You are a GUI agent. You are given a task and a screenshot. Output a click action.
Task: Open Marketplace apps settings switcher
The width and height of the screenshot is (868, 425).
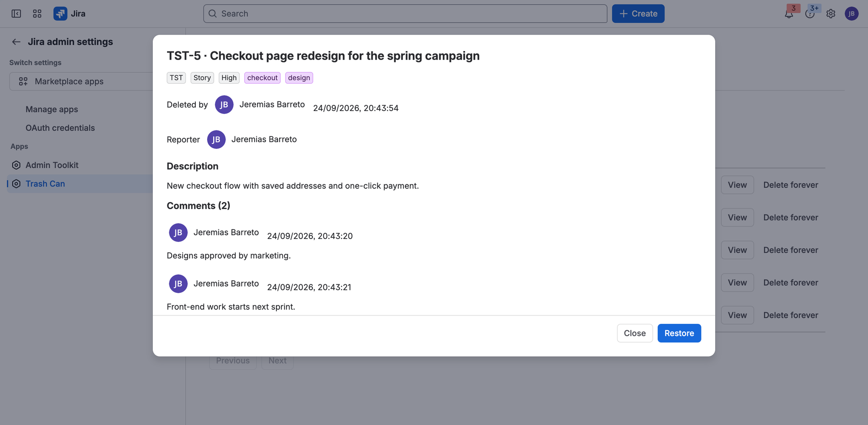(81, 81)
